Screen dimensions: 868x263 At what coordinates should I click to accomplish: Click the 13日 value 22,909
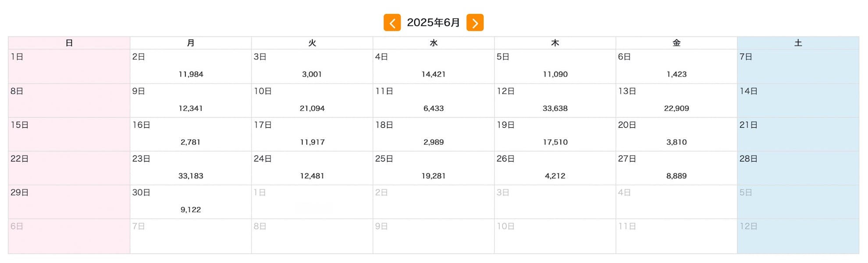coord(676,108)
